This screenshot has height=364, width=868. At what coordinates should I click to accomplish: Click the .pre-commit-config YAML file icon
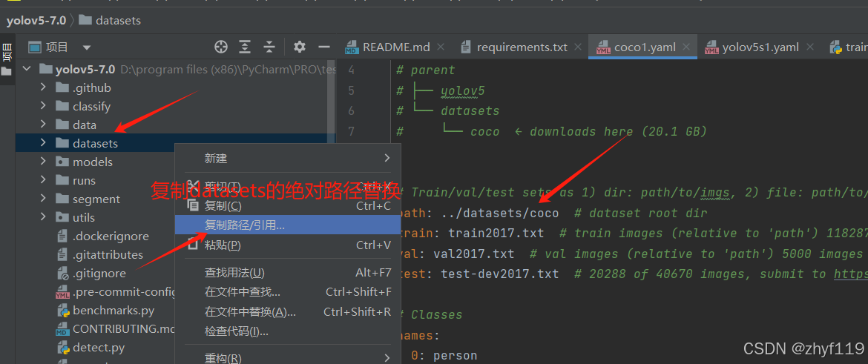(62, 292)
